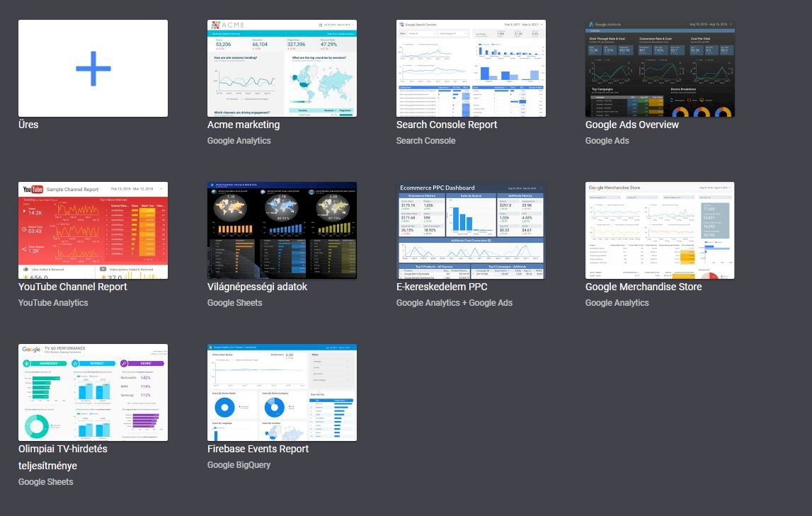Click the "Google Ads Overview" title text

(631, 125)
